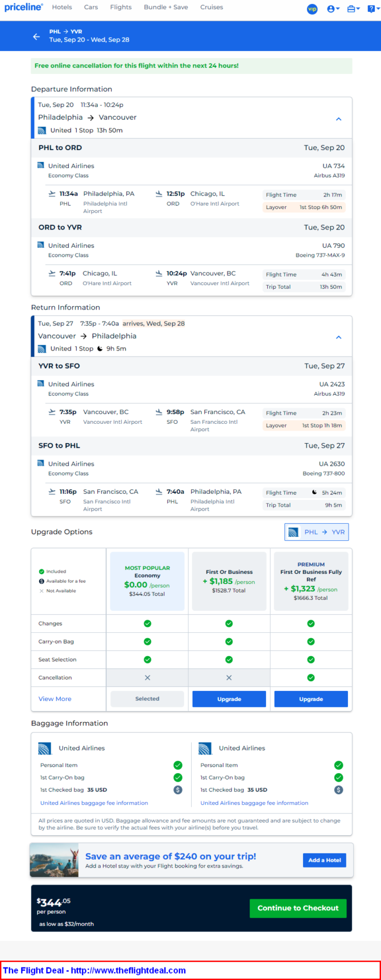Collapse the return flight details chevron
The width and height of the screenshot is (381, 980).
point(338,337)
